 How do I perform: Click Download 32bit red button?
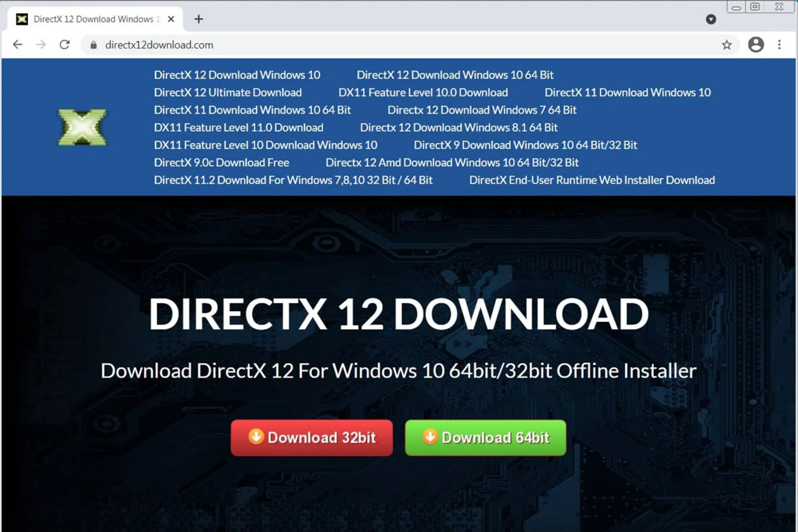pos(312,438)
